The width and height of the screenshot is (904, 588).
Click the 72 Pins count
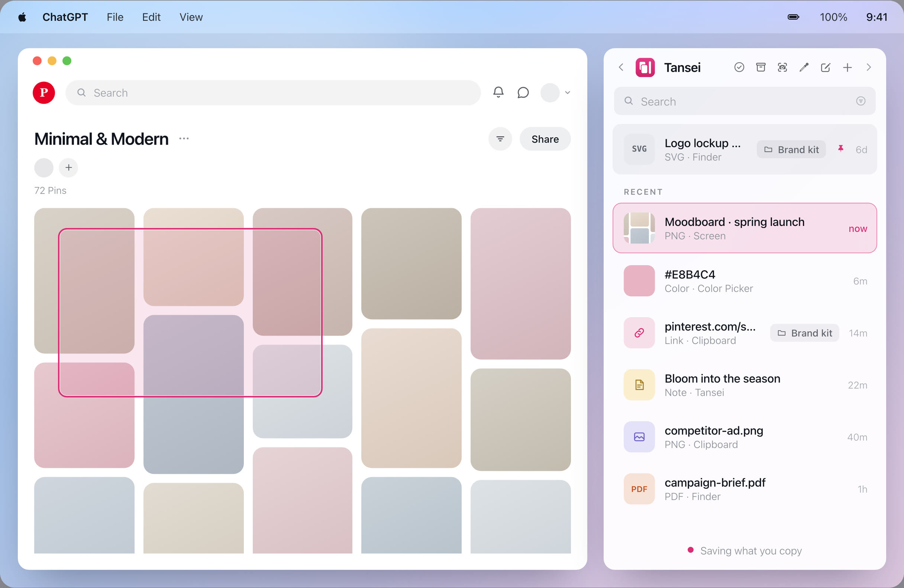(50, 190)
